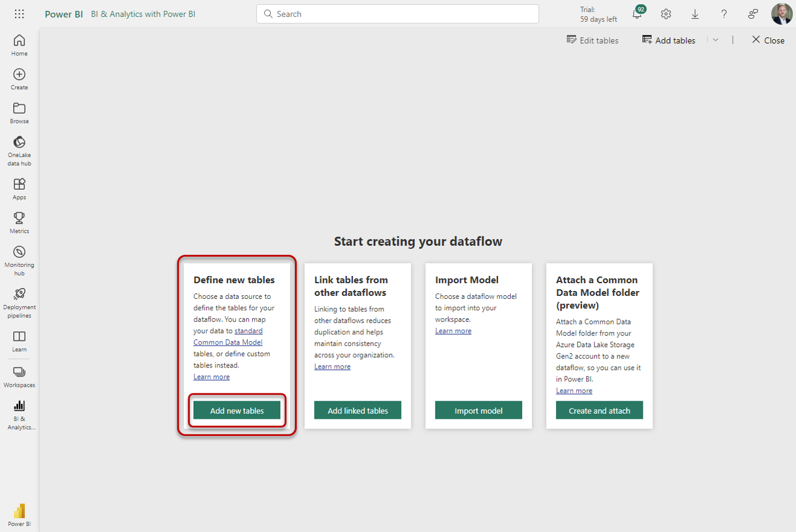Click Add tables in toolbar
Image resolution: width=796 pixels, height=532 pixels.
pyautogui.click(x=669, y=40)
